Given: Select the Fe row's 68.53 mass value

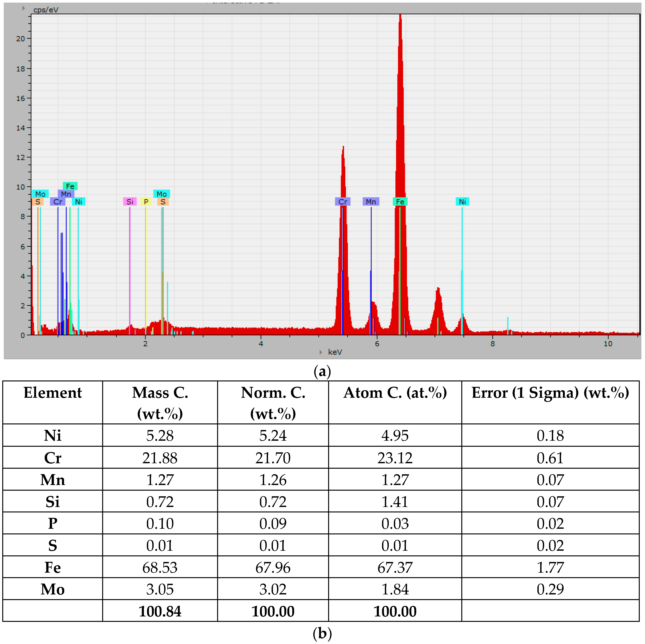Looking at the screenshot, I should (160, 567).
